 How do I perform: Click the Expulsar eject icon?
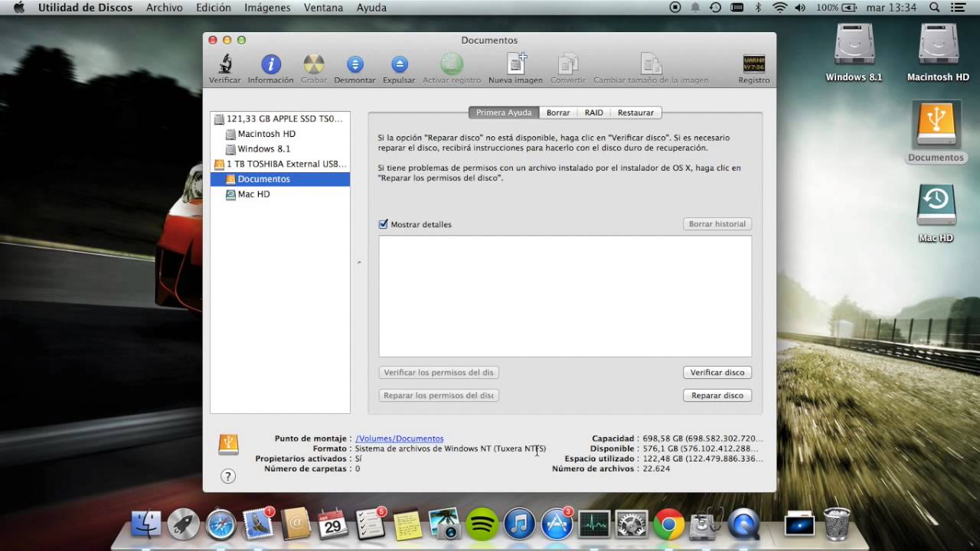coord(399,64)
